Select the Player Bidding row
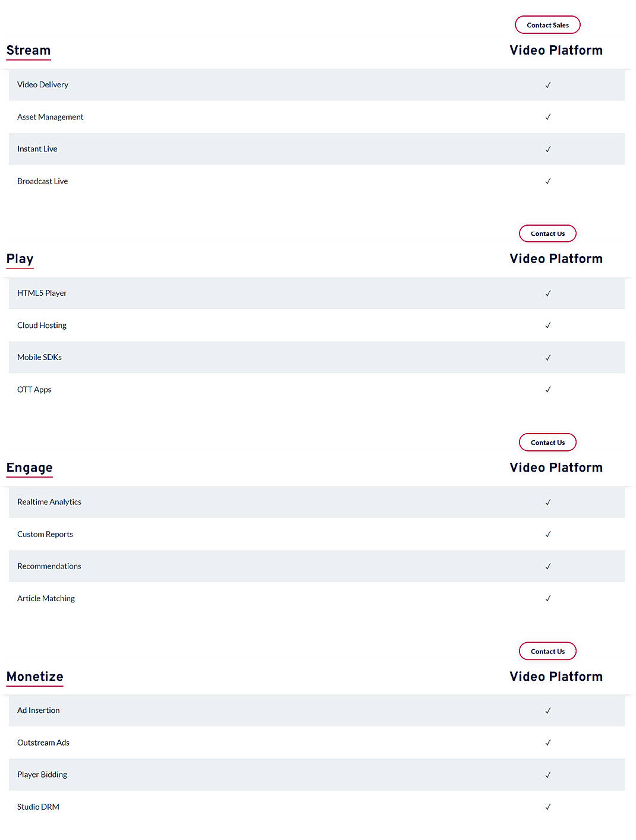The image size is (636, 840). pyautogui.click(x=42, y=775)
